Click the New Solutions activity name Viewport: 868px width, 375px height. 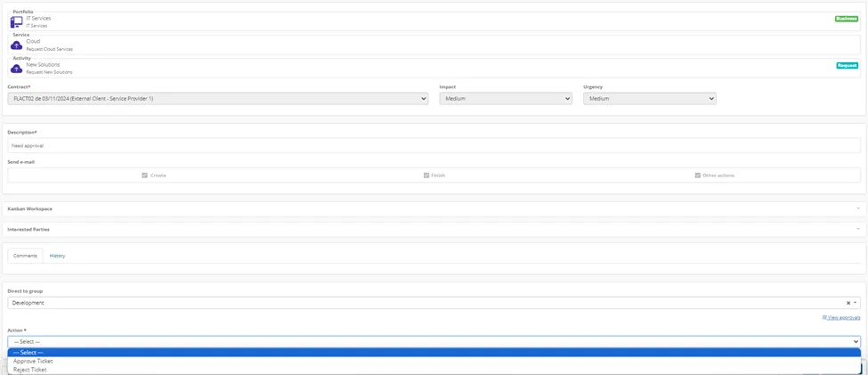pyautogui.click(x=43, y=65)
